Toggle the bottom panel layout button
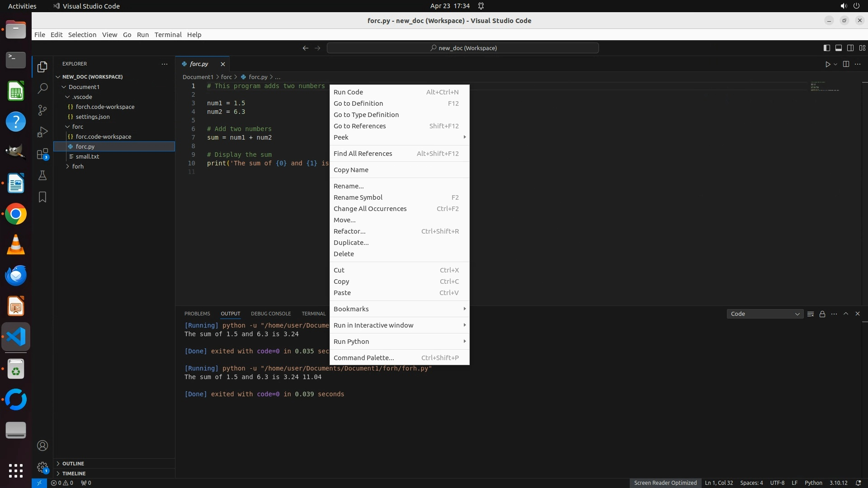Screen dimensions: 868x488 click(838, 48)
